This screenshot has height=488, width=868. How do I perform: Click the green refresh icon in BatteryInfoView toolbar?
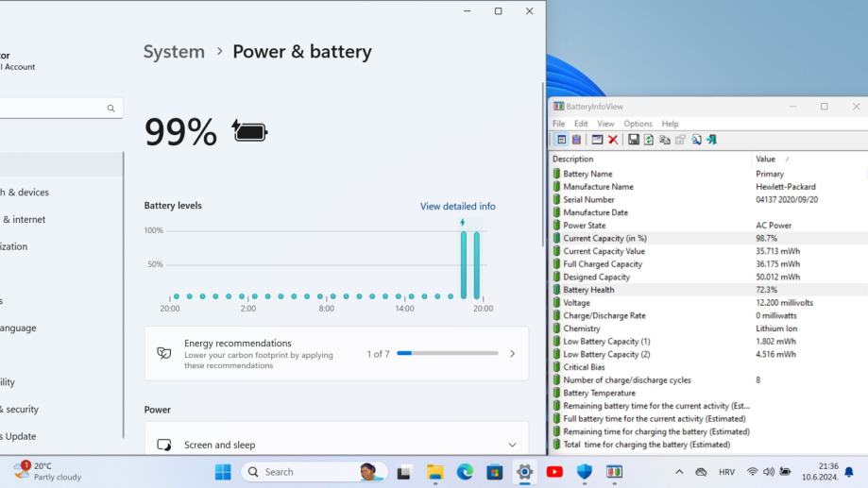649,140
